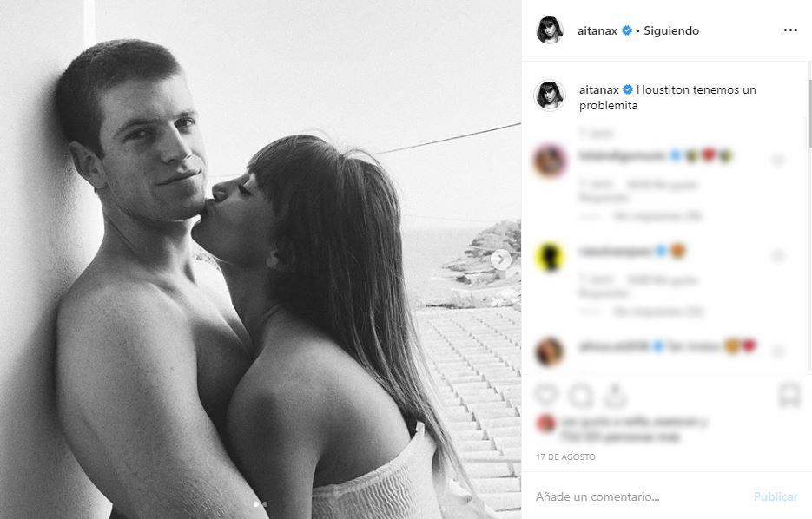
Task: Open the three-dot options menu
Action: (x=790, y=30)
